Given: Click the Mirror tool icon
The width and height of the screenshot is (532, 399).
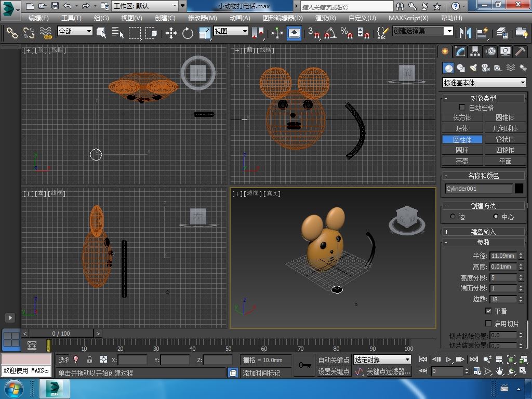Looking at the screenshot, I should pyautogui.click(x=465, y=33).
